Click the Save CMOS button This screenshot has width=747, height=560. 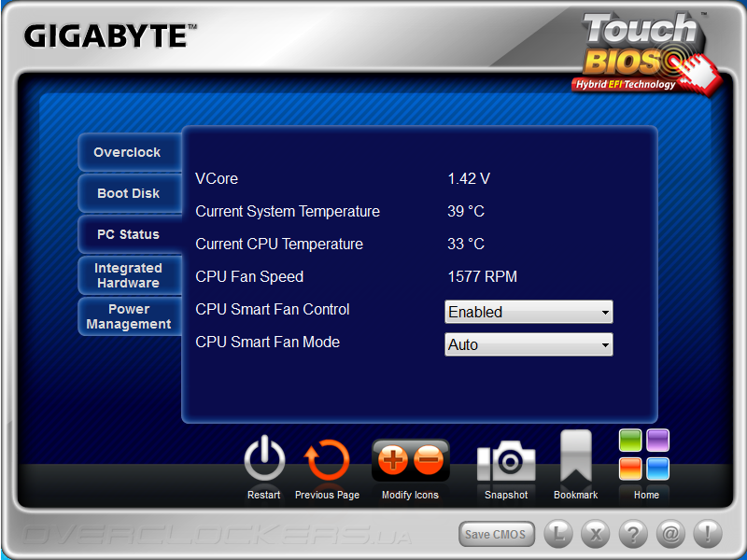[x=497, y=534]
